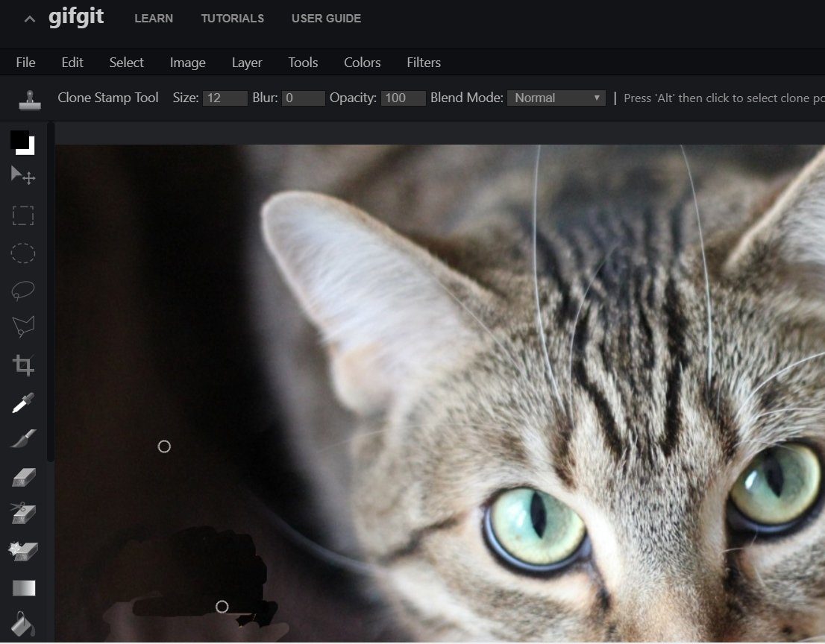
Task: Activate the Background Eraser tool
Action: 23,513
